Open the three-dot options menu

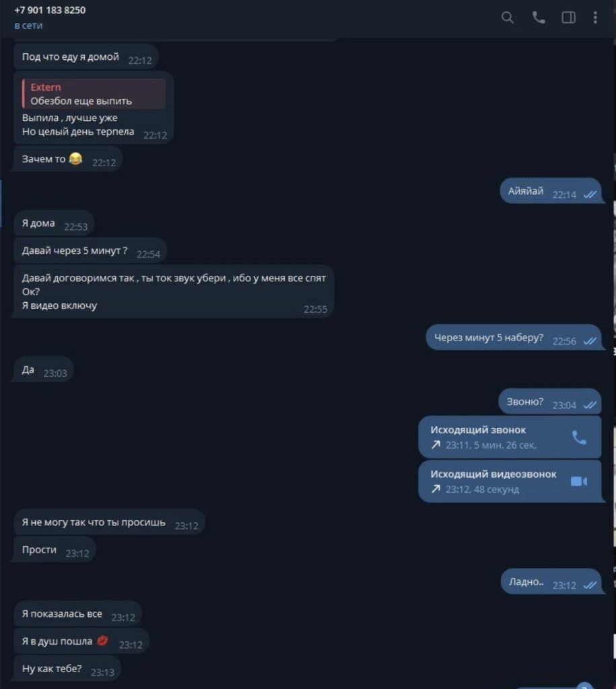point(595,17)
